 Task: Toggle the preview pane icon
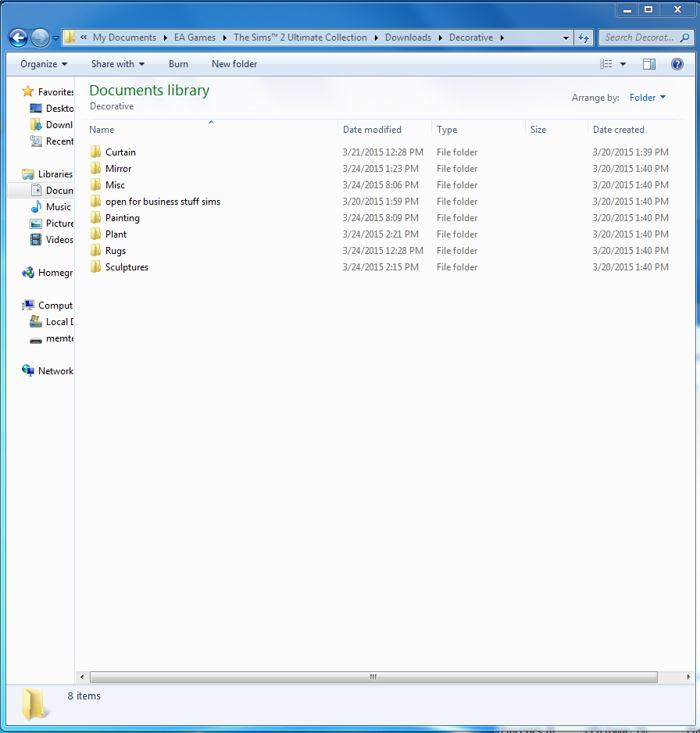pyautogui.click(x=648, y=64)
